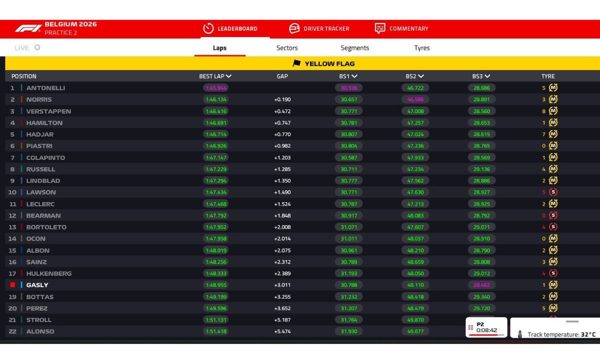Click Hamilton's gap +0.747

(282, 123)
